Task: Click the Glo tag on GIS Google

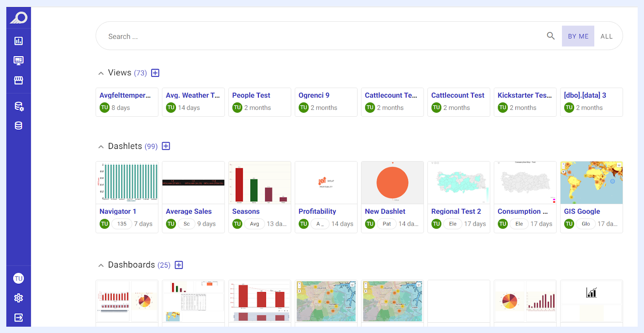Action: point(586,224)
